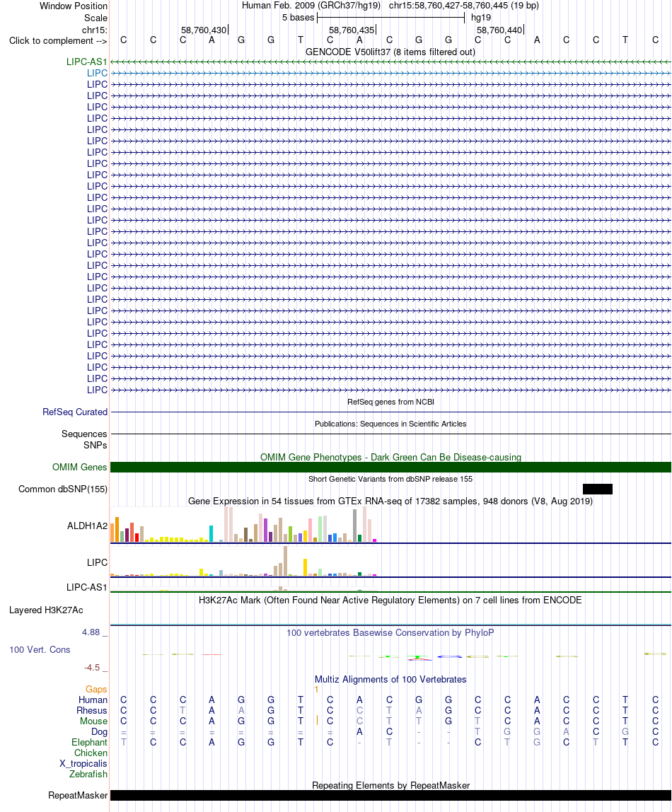Click the 'X_tropicalis' alignment row label
The height and width of the screenshot is (812, 672).
[x=83, y=764]
